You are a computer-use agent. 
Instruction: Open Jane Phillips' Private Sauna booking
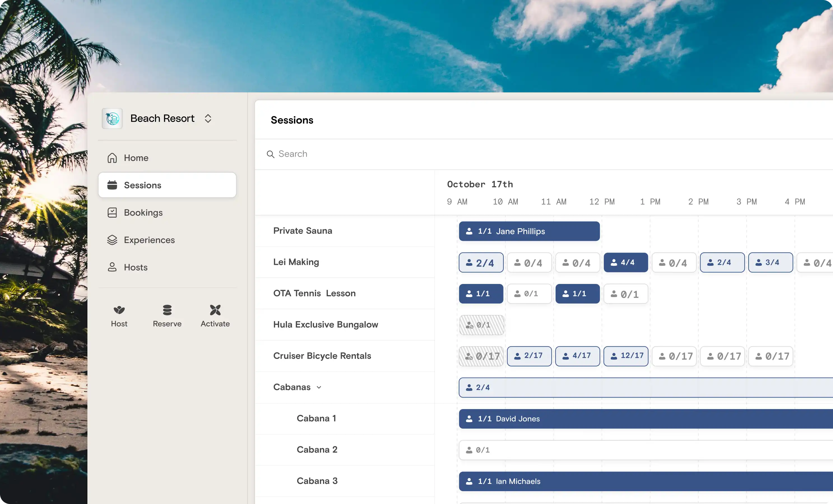pyautogui.click(x=529, y=231)
